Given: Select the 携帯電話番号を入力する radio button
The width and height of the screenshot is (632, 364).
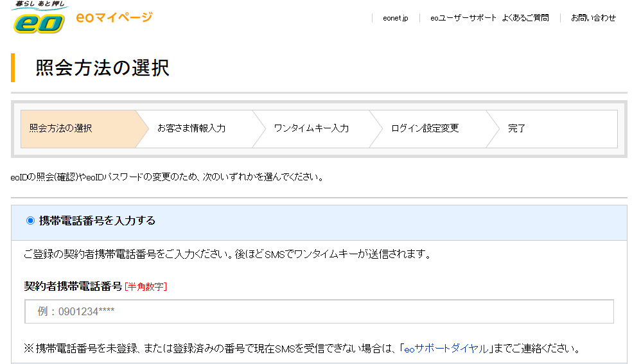Looking at the screenshot, I should (x=30, y=221).
